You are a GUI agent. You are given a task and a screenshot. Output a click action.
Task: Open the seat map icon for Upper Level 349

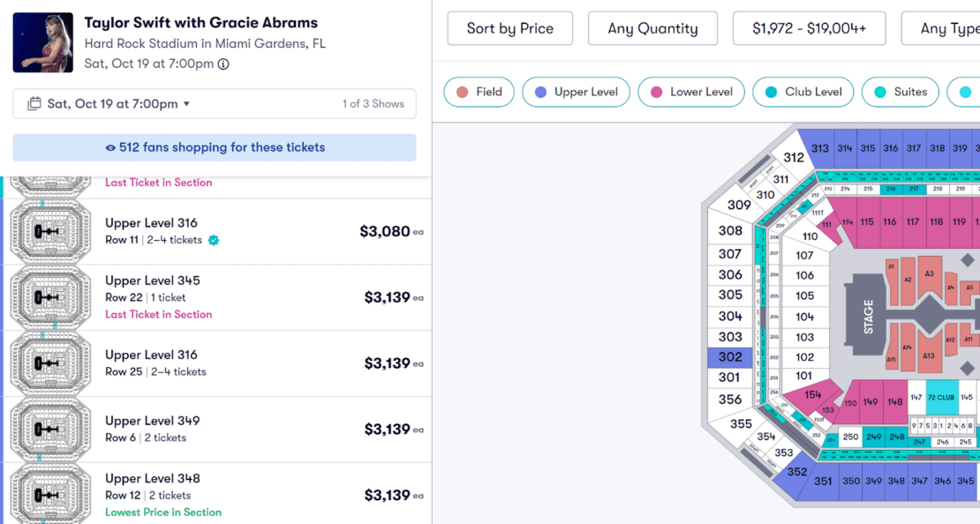coord(49,428)
